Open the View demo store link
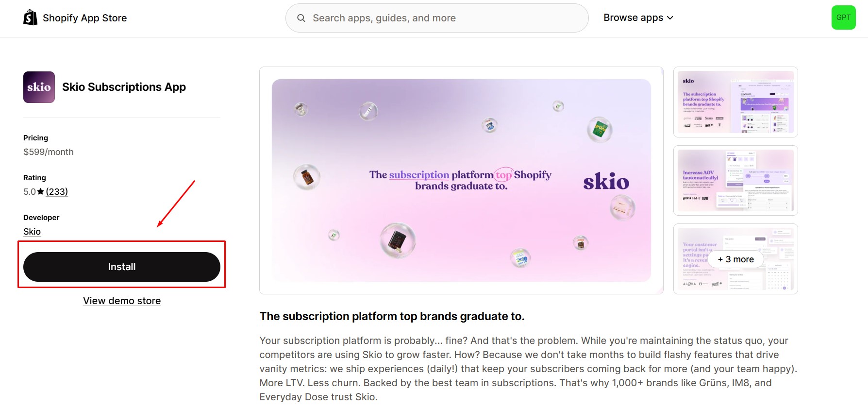Image resolution: width=868 pixels, height=410 pixels. point(121,300)
